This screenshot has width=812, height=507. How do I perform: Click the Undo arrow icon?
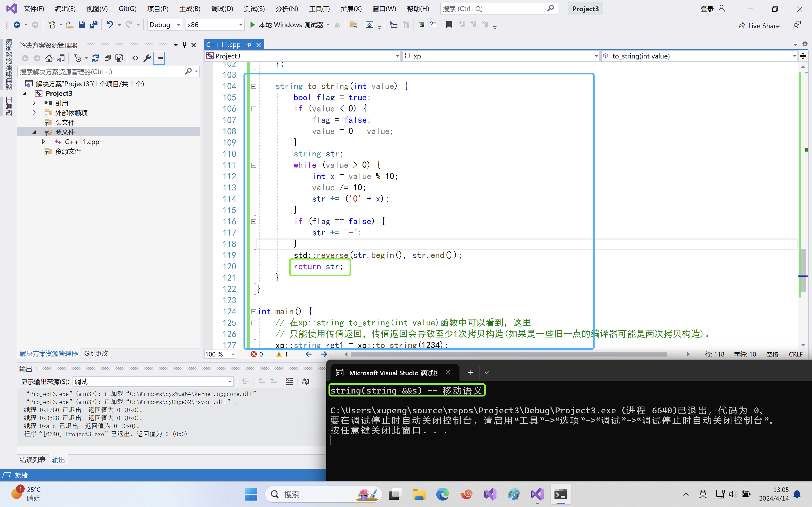coord(109,25)
